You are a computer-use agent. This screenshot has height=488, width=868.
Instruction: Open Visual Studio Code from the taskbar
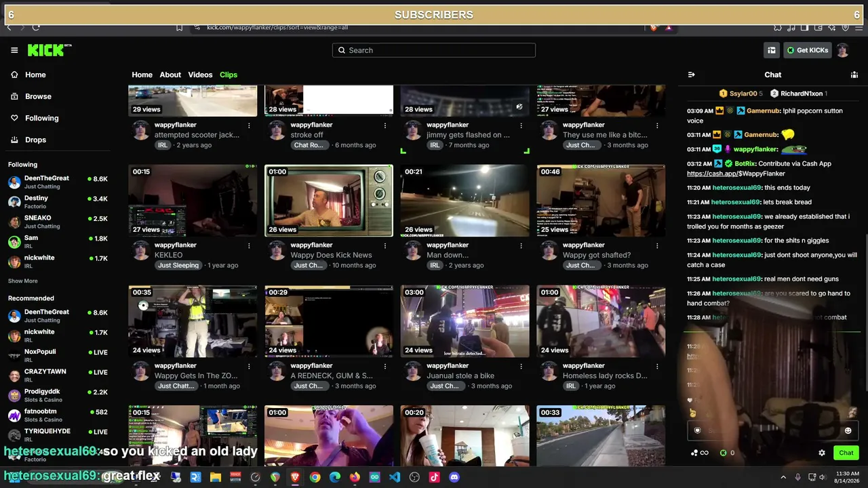click(395, 477)
